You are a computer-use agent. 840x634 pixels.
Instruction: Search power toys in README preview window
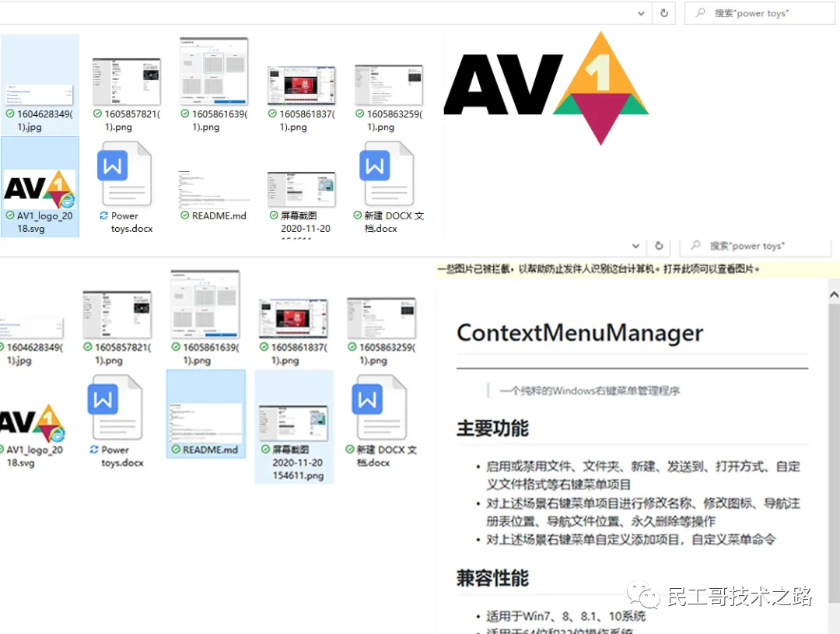(757, 246)
